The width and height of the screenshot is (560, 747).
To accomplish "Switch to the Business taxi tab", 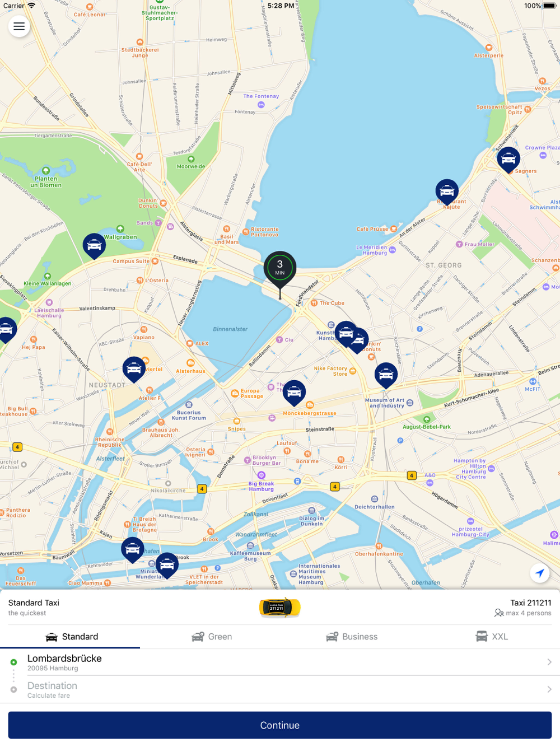I will (x=352, y=637).
